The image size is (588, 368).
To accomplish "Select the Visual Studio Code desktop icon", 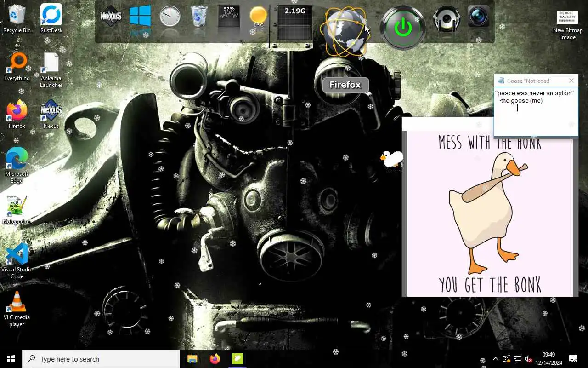I will click(x=17, y=261).
